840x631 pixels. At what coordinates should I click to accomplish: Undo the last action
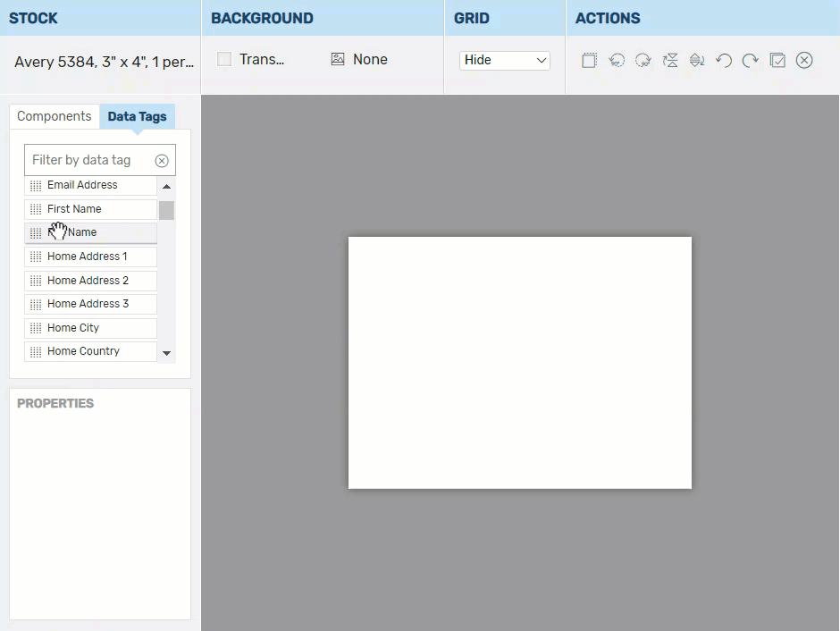pyautogui.click(x=724, y=60)
